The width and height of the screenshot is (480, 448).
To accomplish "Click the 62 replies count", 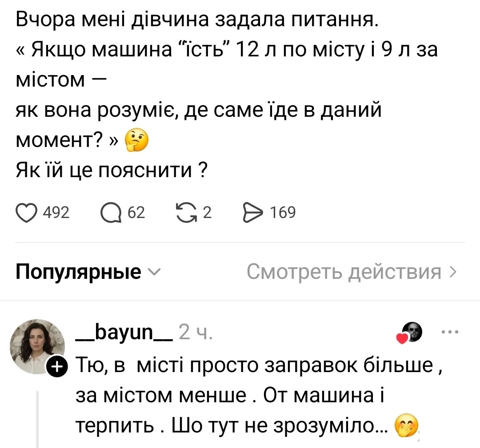I will 136,213.
